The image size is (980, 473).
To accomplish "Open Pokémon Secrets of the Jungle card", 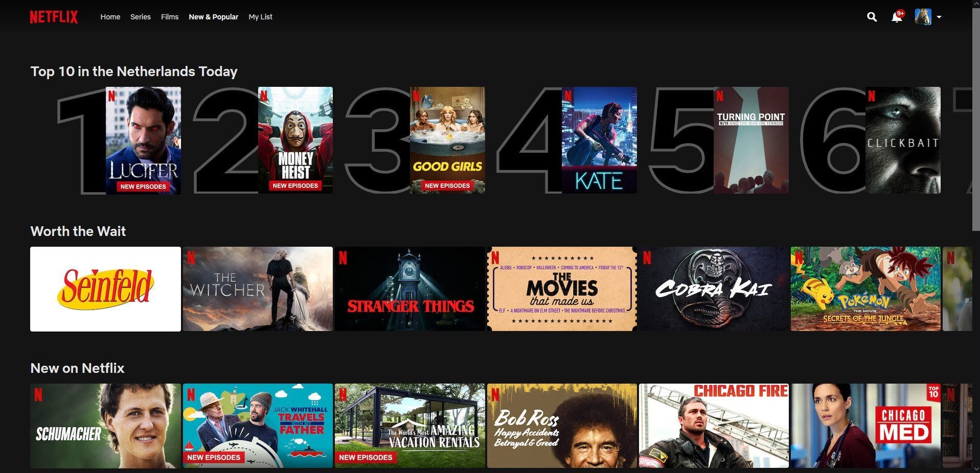I will [865, 289].
